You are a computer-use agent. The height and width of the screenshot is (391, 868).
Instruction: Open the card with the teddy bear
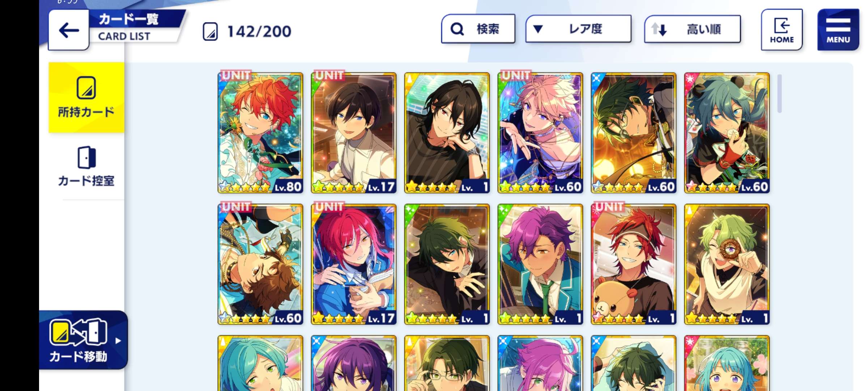(x=634, y=264)
